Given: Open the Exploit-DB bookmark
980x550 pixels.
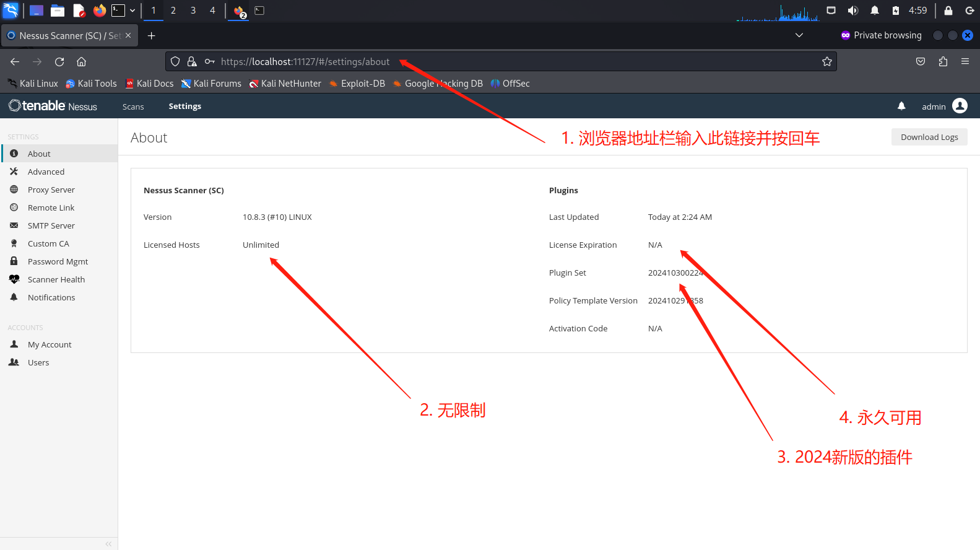Looking at the screenshot, I should point(357,84).
